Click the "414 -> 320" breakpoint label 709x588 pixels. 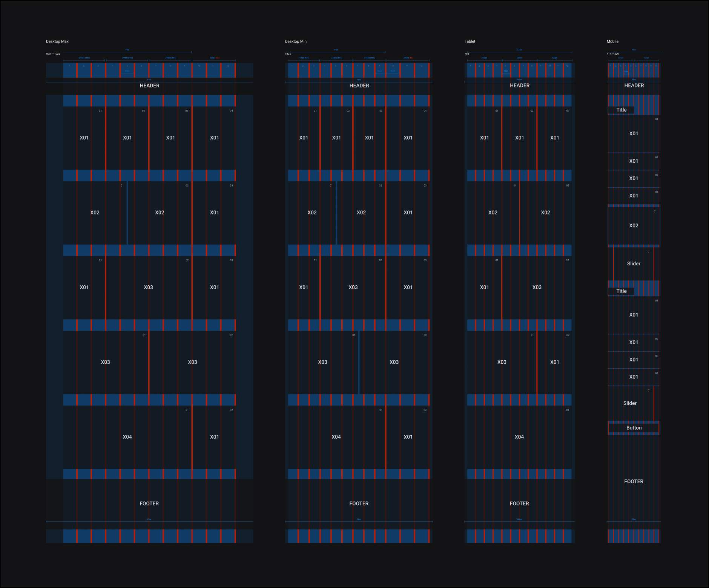(x=613, y=54)
